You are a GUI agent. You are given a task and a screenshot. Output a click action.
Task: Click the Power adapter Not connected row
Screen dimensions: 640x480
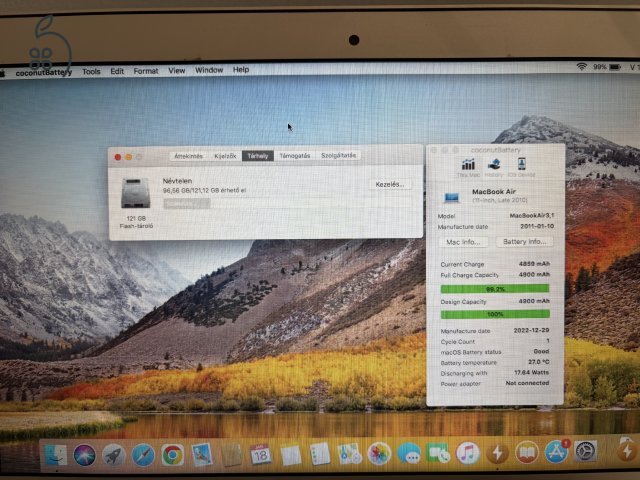495,383
